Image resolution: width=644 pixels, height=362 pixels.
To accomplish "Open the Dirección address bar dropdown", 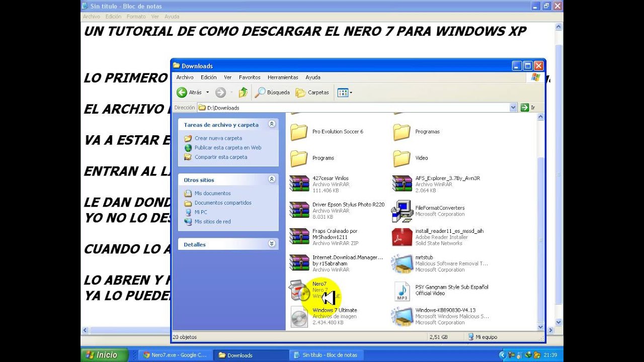I will [513, 108].
